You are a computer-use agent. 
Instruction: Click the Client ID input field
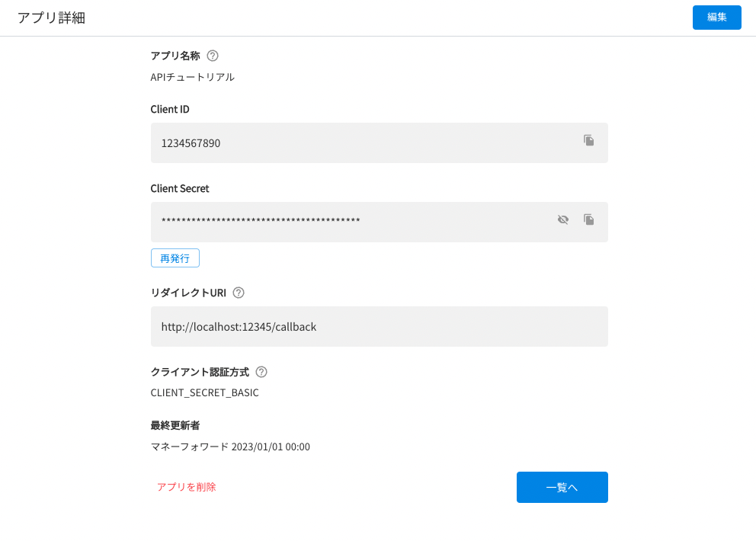click(x=343, y=142)
